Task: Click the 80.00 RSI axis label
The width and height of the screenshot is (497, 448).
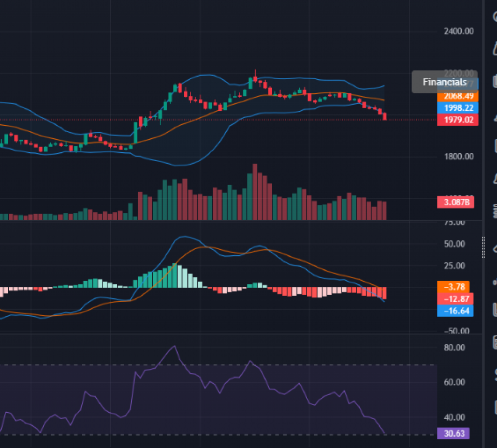Action: coord(454,348)
